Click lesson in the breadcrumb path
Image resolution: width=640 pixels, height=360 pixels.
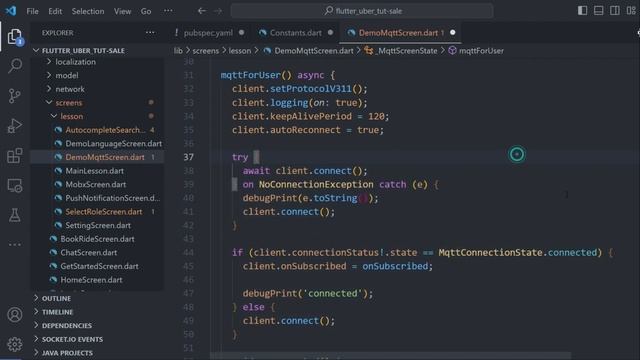tap(240, 51)
